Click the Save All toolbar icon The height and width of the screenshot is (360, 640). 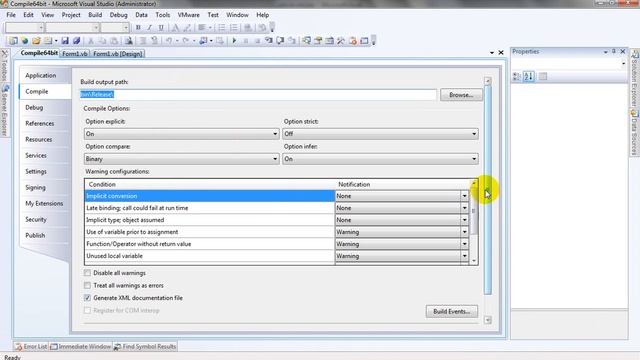tap(76, 41)
